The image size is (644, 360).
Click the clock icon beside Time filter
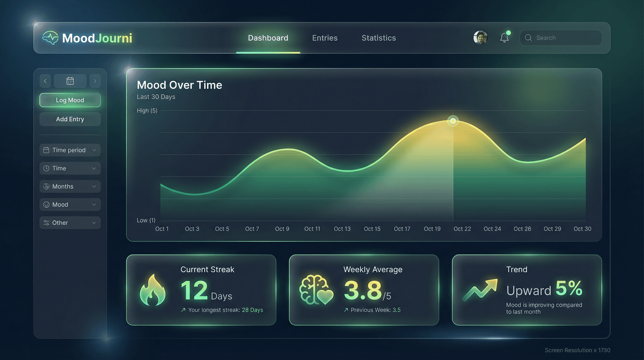tap(47, 168)
